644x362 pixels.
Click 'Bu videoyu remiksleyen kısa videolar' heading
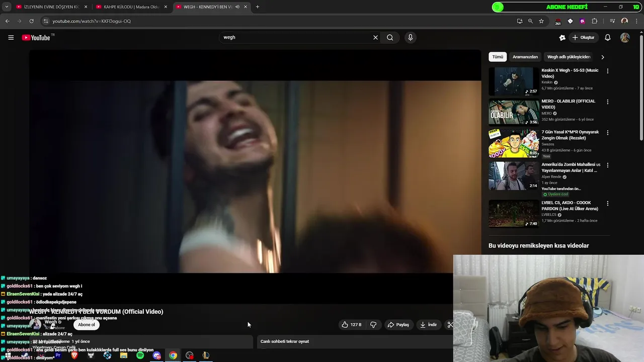tap(538, 246)
